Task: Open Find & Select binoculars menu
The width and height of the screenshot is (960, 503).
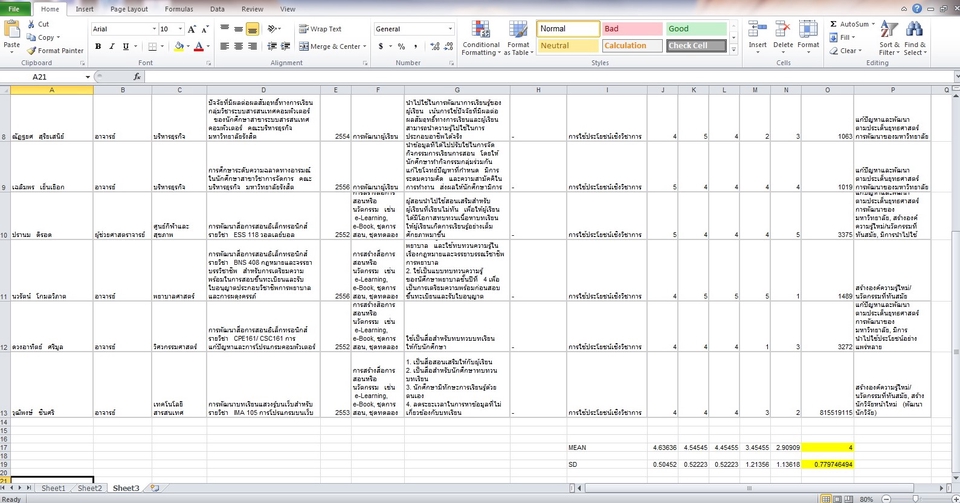Action: pos(915,38)
